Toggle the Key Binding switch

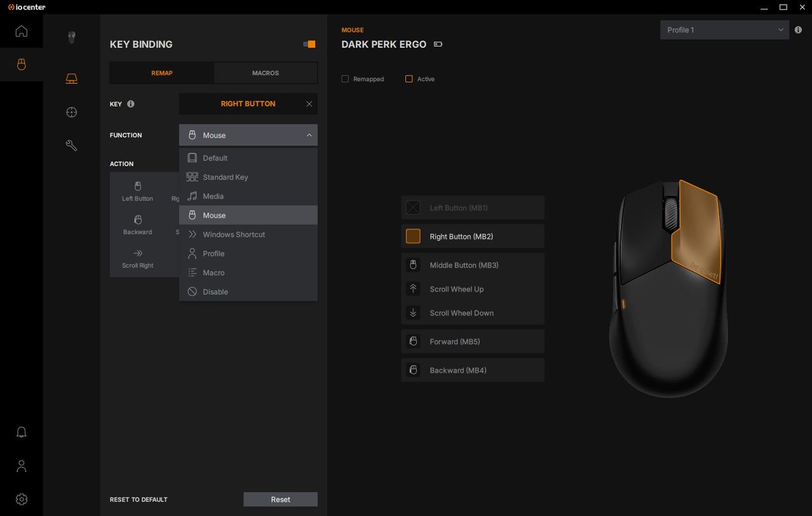[309, 44]
